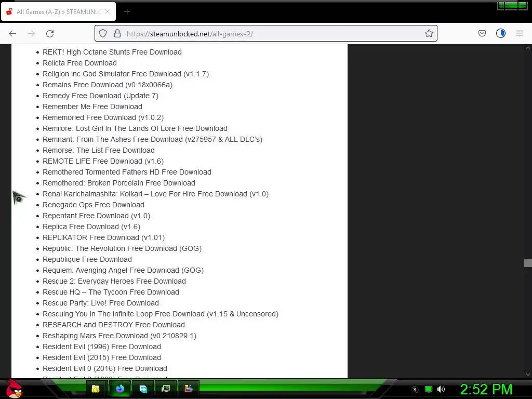Viewport: 532px width, 399px height.
Task: Show hidden system tray icons
Action: point(415,390)
